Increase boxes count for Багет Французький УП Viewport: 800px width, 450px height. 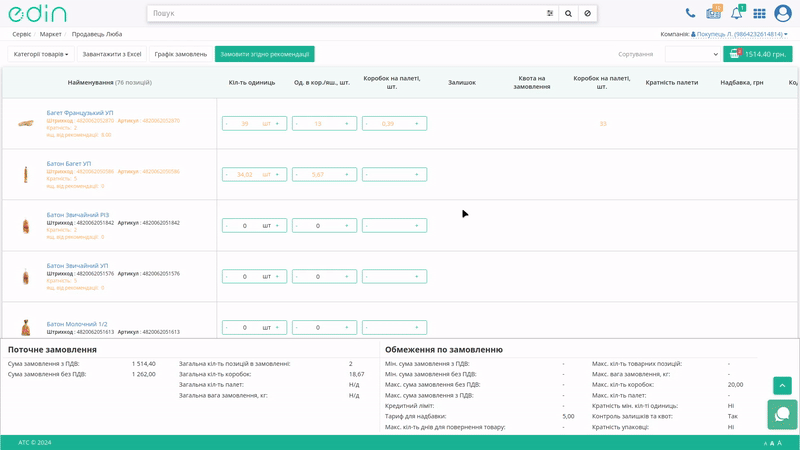(347, 123)
